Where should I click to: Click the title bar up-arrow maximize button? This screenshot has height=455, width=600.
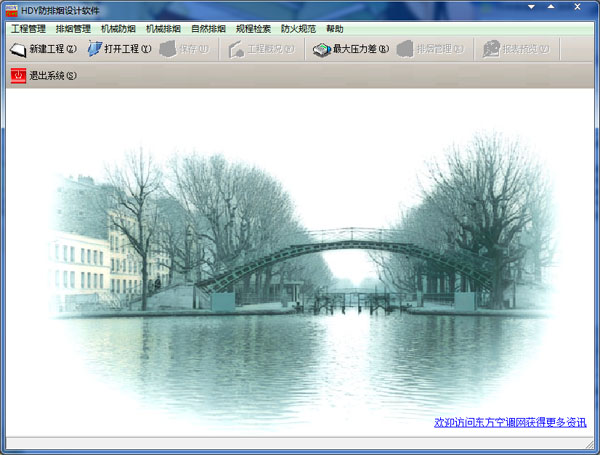(x=551, y=7)
